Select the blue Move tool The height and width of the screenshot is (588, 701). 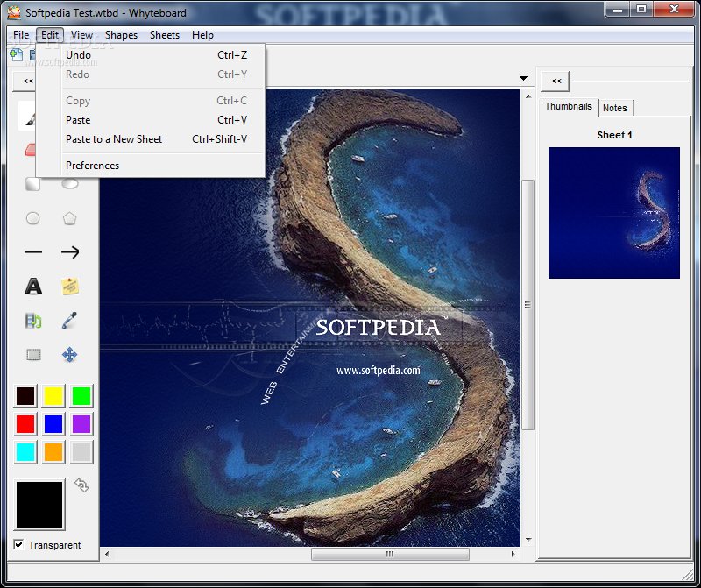click(x=70, y=355)
